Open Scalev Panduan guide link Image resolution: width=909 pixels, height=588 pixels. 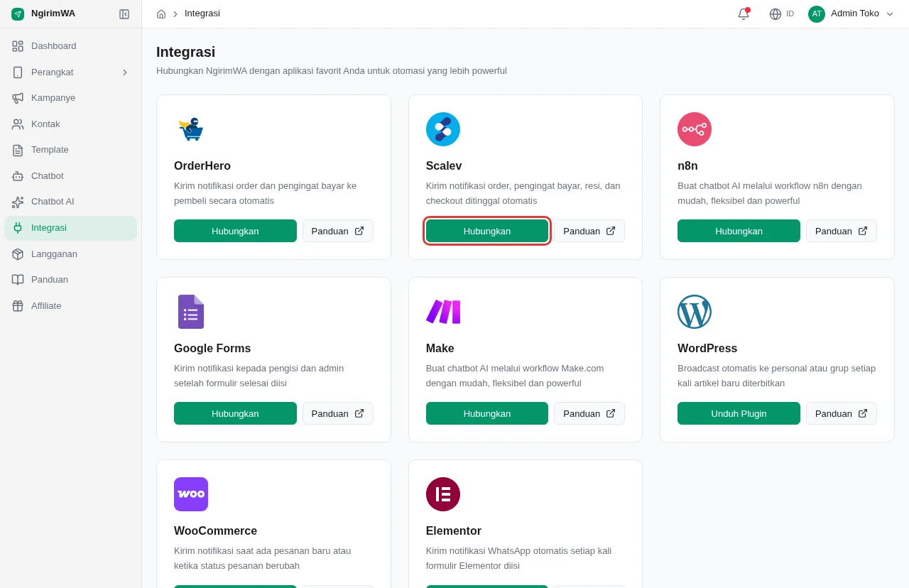[x=589, y=231]
